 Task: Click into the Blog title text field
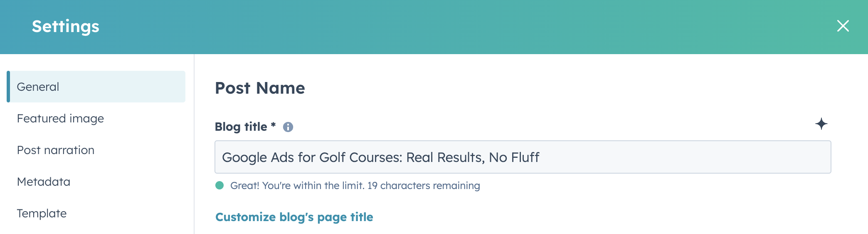coord(523,157)
